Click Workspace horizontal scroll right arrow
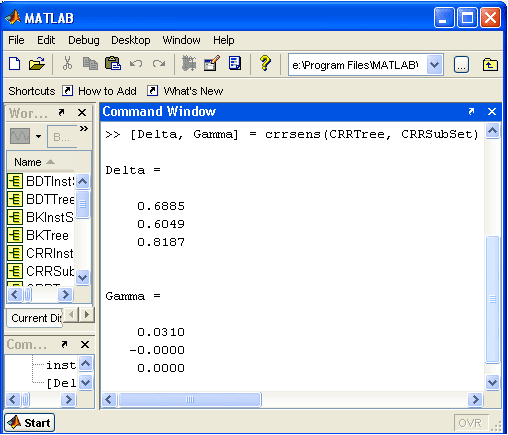This screenshot has width=508, height=435. (65, 295)
